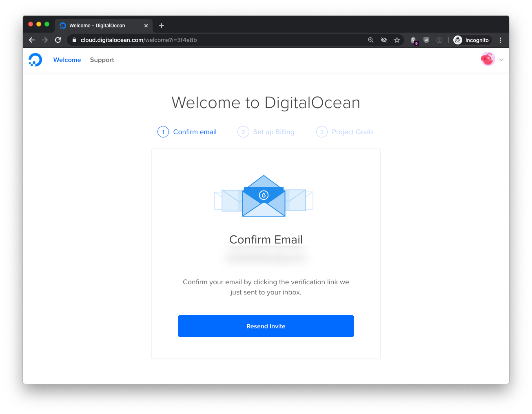Click the yellow minimize window button
Viewport: 532px width, 414px height.
(39, 24)
